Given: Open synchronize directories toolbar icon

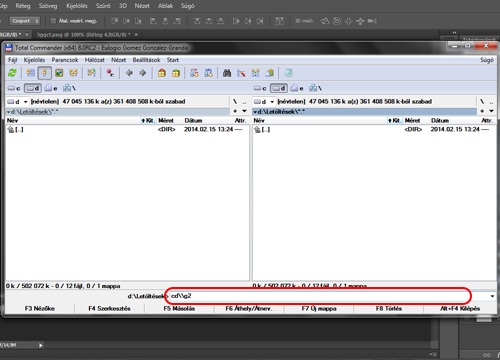Looking at the screenshot, I should coord(255,73).
